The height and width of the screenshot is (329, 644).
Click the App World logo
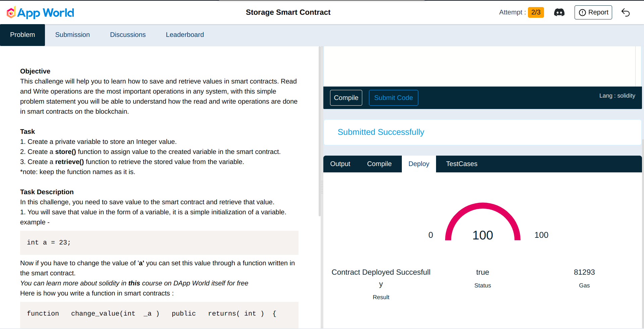(40, 13)
